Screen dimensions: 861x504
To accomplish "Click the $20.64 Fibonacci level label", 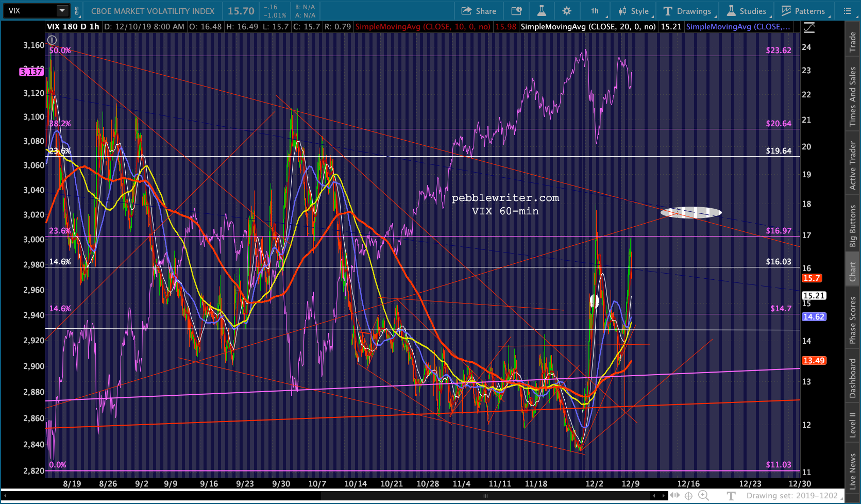I will pyautogui.click(x=779, y=124).
